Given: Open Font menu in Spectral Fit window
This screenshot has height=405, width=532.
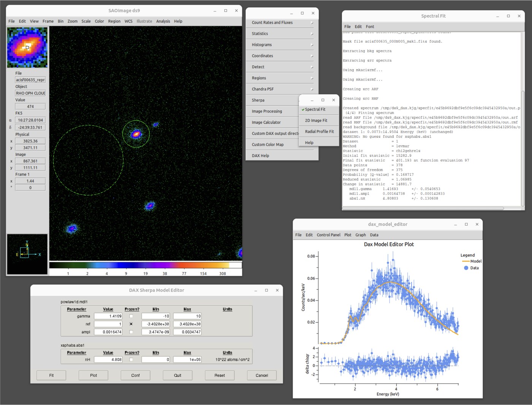Looking at the screenshot, I should coord(370,27).
